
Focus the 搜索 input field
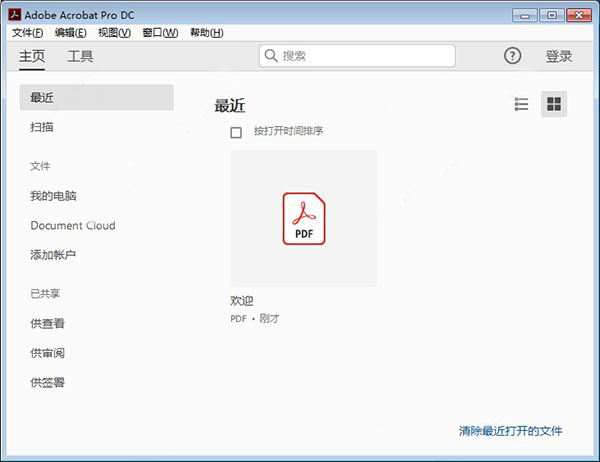click(357, 56)
